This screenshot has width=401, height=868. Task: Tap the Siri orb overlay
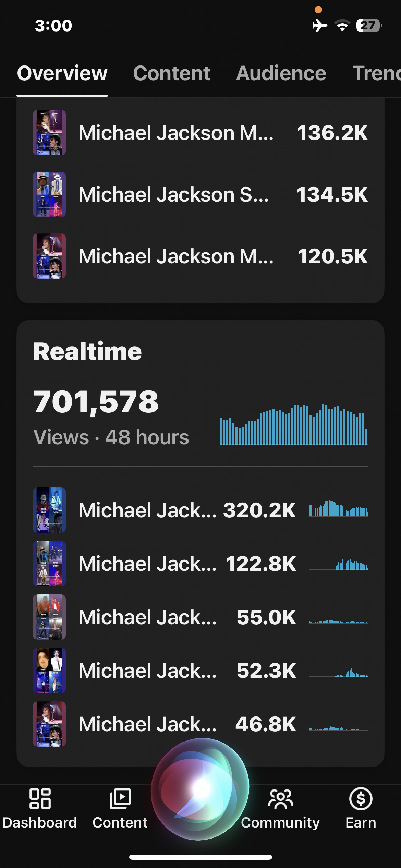tap(200, 789)
